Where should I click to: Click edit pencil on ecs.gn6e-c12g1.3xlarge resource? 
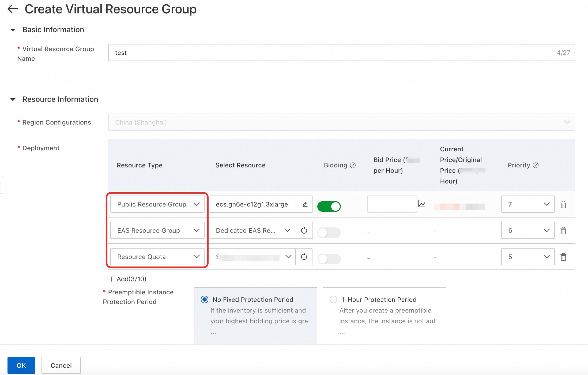pos(305,204)
